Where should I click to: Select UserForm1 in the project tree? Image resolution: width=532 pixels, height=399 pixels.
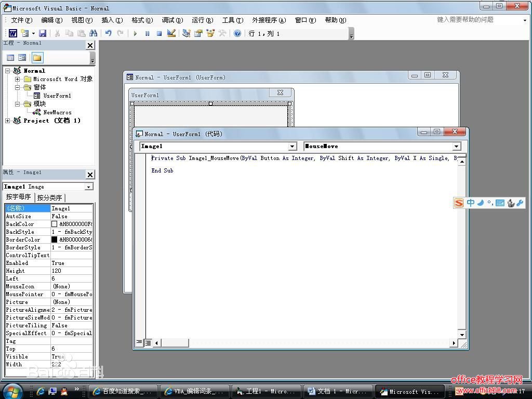[x=57, y=96]
